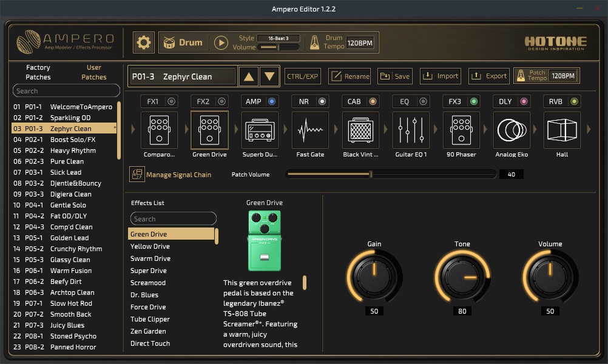Select Yellow Drive from Effects List
Image resolution: width=608 pixels, height=364 pixels.
(171, 246)
